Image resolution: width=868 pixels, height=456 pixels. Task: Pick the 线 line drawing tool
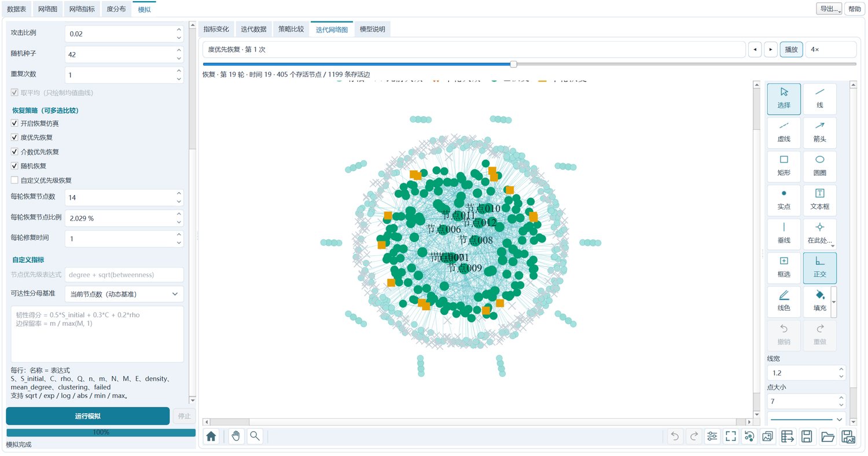820,99
